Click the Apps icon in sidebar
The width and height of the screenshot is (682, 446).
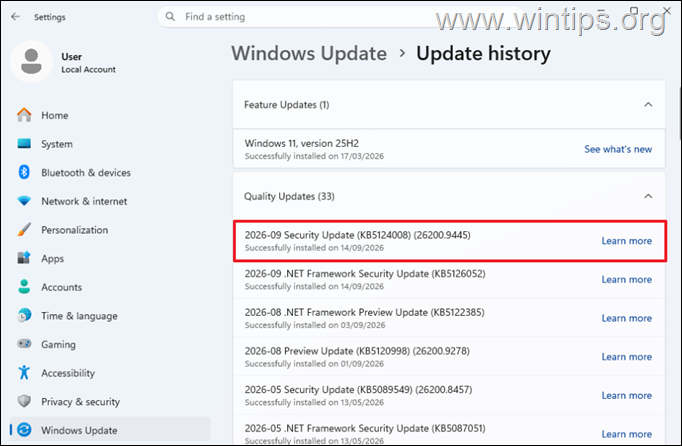coord(24,258)
